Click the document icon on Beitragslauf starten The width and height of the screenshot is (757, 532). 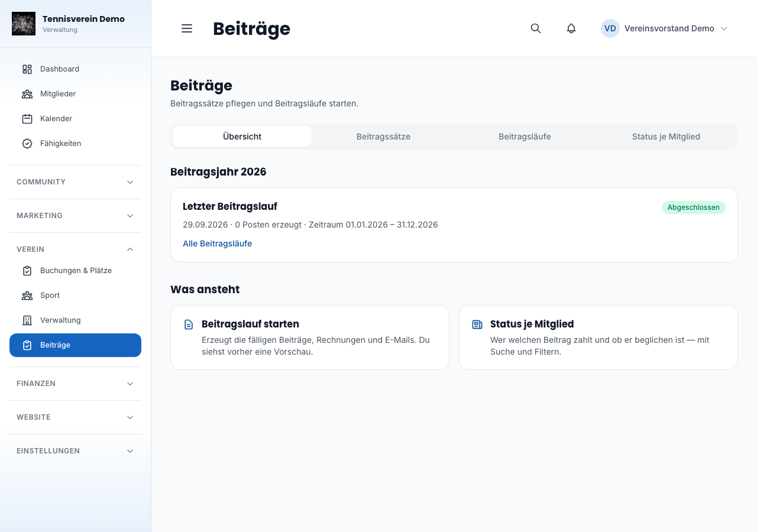pos(189,325)
